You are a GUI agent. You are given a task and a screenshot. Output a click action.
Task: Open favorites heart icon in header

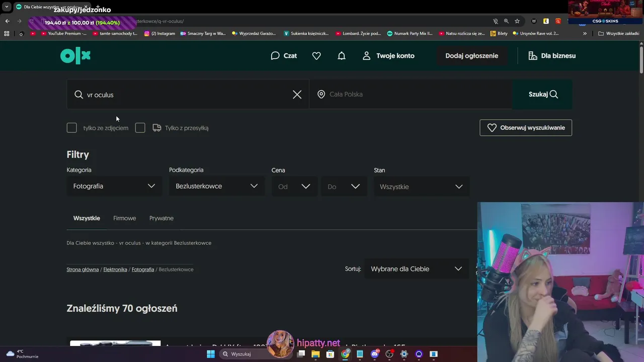tap(316, 56)
